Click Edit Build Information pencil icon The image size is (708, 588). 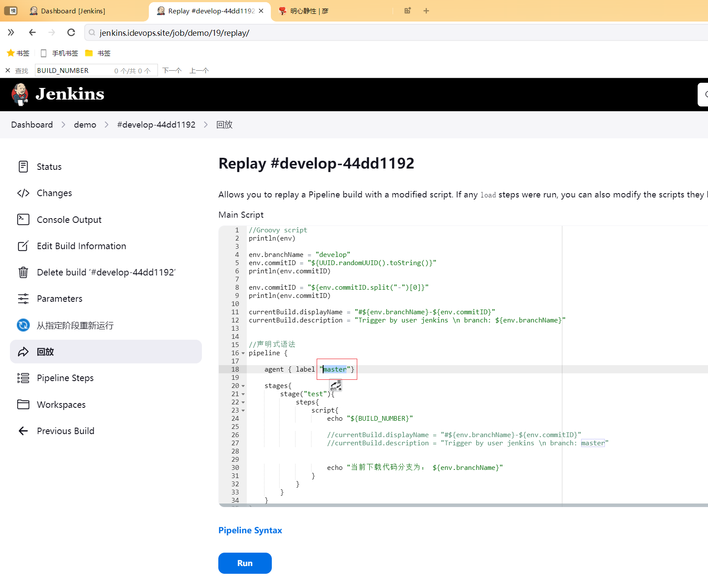pos(23,246)
